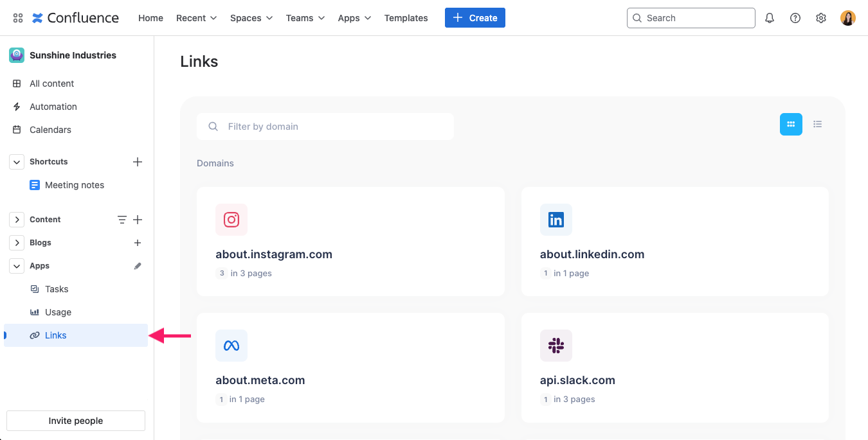Viewport: 868px width, 440px height.
Task: Click the help question mark icon
Action: point(795,17)
